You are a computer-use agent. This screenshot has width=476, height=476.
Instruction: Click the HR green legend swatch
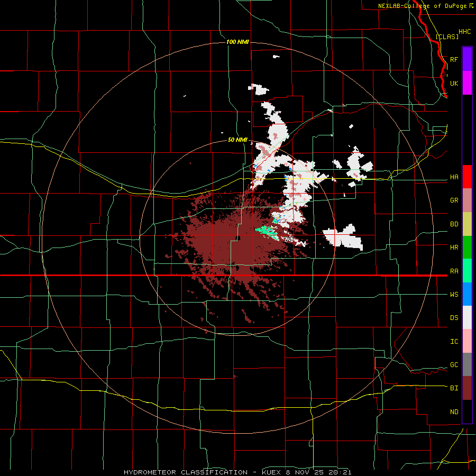[467, 248]
